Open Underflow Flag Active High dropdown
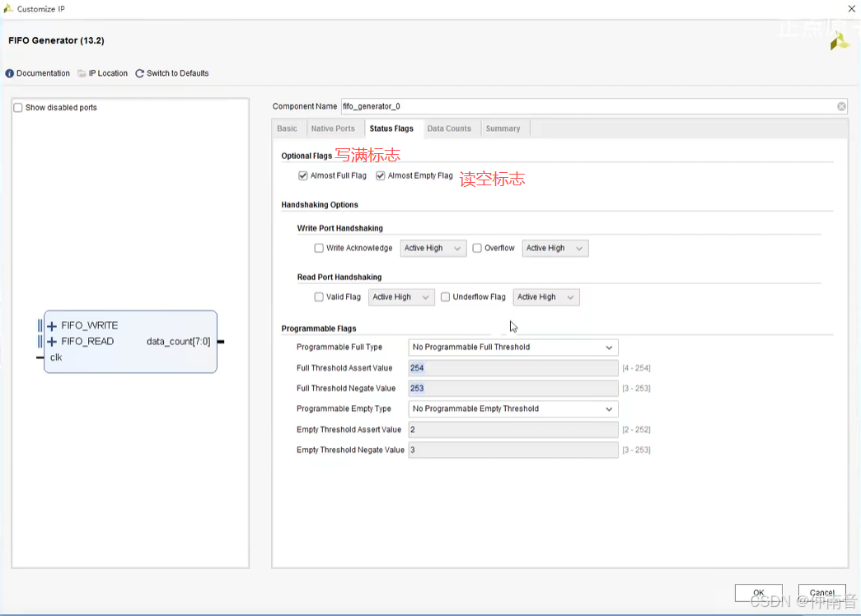Viewport: 861px width, 616px height. pyautogui.click(x=546, y=297)
